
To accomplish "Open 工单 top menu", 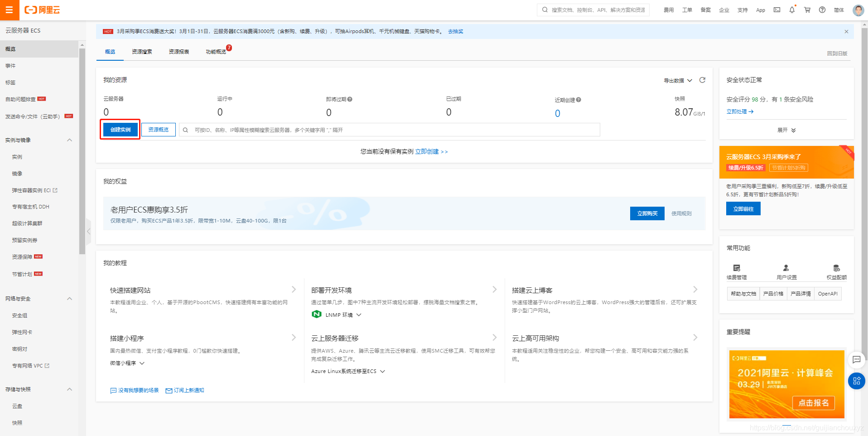I will 687,10.
